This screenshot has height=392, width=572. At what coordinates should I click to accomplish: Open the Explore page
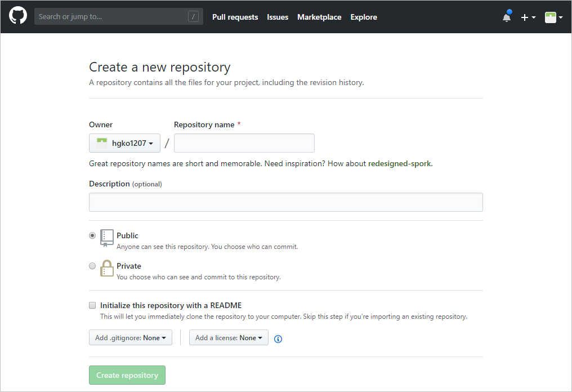click(364, 17)
